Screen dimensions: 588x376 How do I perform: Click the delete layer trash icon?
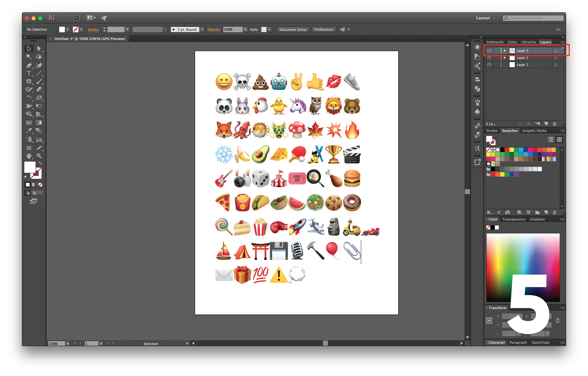(x=555, y=124)
